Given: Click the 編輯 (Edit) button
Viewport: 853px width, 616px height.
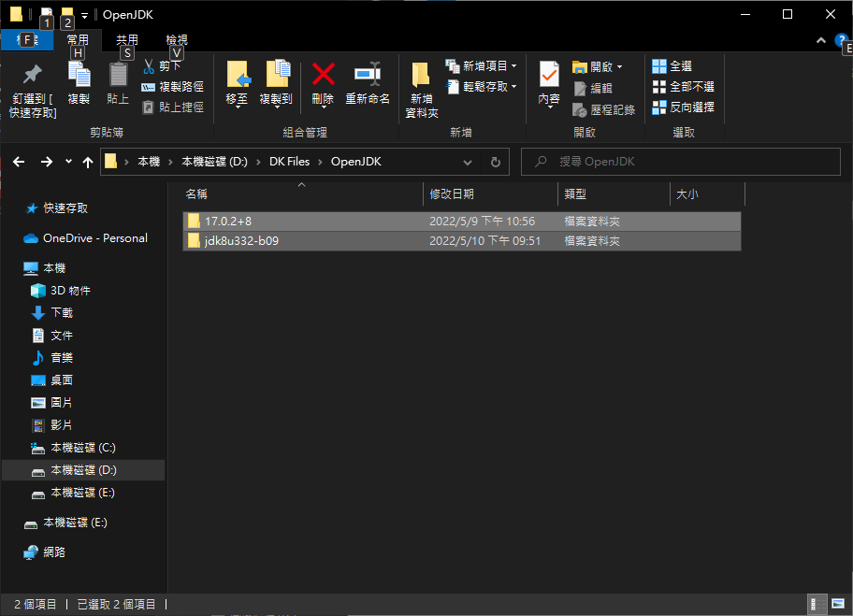Looking at the screenshot, I should (x=593, y=88).
